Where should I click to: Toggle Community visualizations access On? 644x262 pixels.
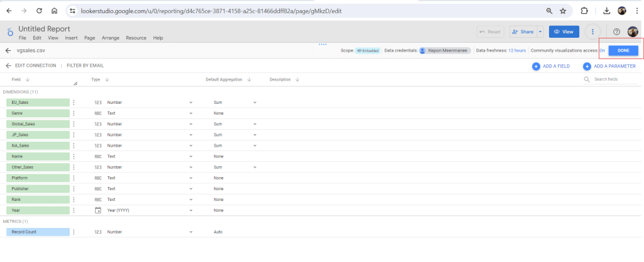[602, 50]
